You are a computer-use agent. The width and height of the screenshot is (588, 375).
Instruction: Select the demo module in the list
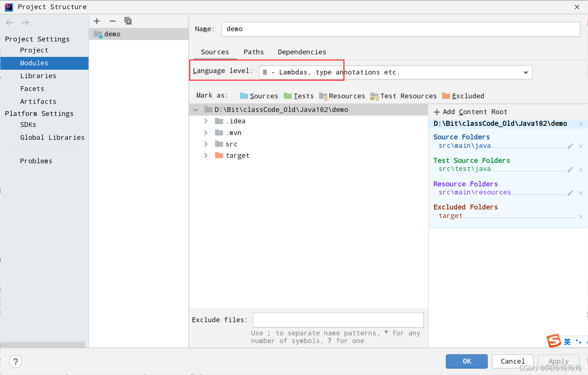(138, 34)
